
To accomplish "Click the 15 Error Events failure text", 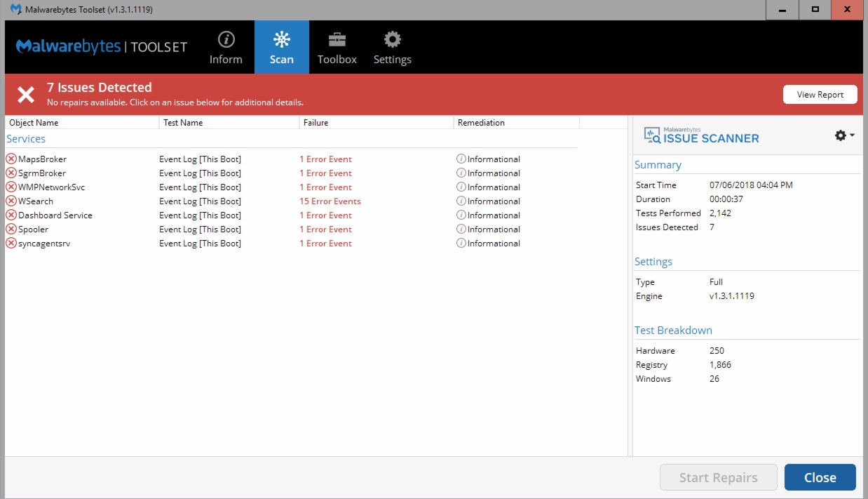I will tap(330, 201).
